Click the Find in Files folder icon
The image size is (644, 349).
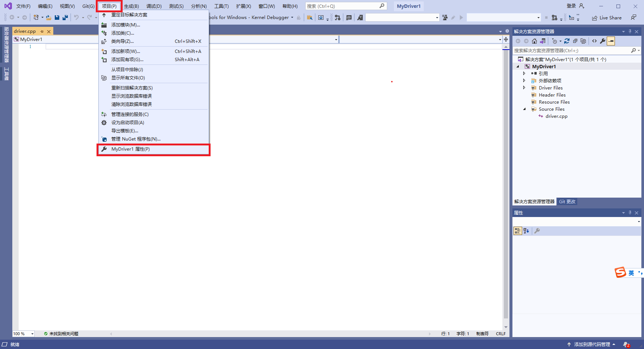tap(310, 18)
